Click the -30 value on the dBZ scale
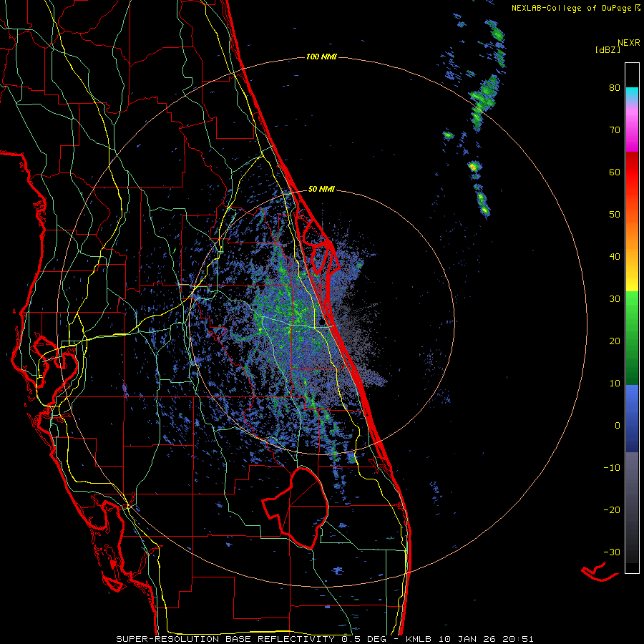This screenshot has width=644, height=644. click(612, 552)
